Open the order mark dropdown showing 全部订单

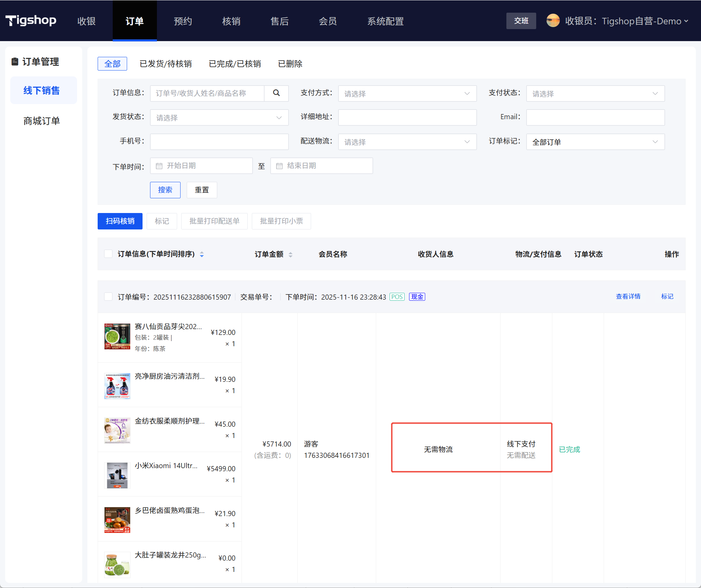pyautogui.click(x=595, y=142)
